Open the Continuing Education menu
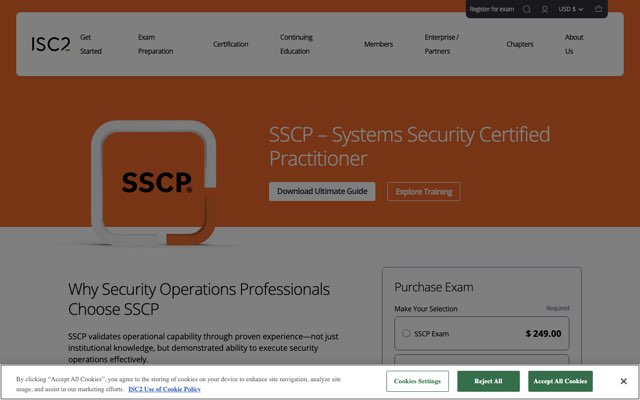Viewport: 640px width, 400px height. (296, 44)
